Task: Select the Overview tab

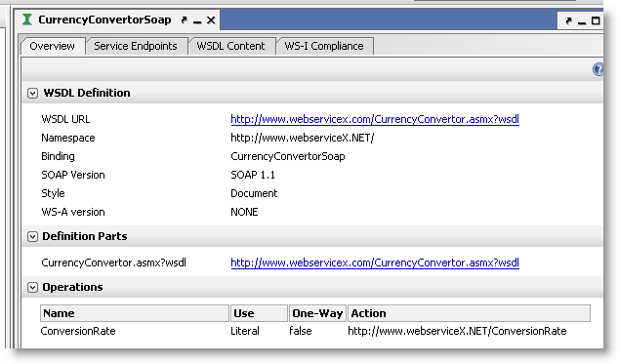Action: (52, 46)
